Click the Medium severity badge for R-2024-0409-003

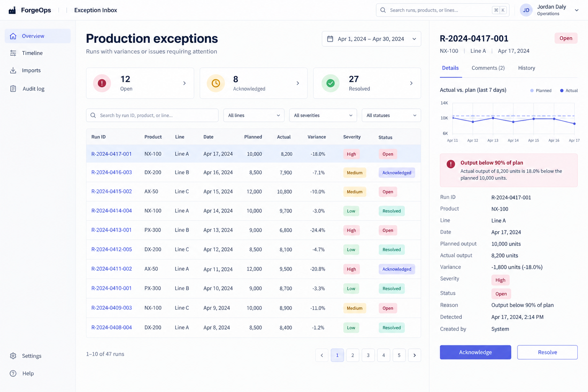tap(354, 308)
